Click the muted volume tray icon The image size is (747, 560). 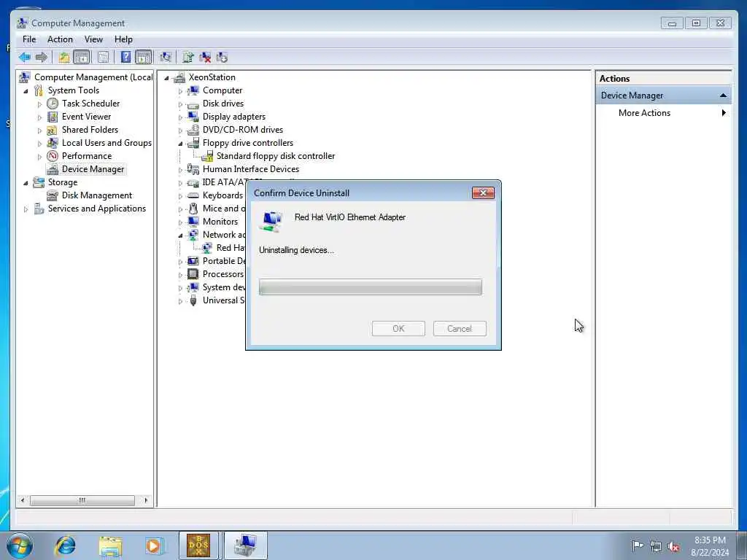[x=673, y=546]
